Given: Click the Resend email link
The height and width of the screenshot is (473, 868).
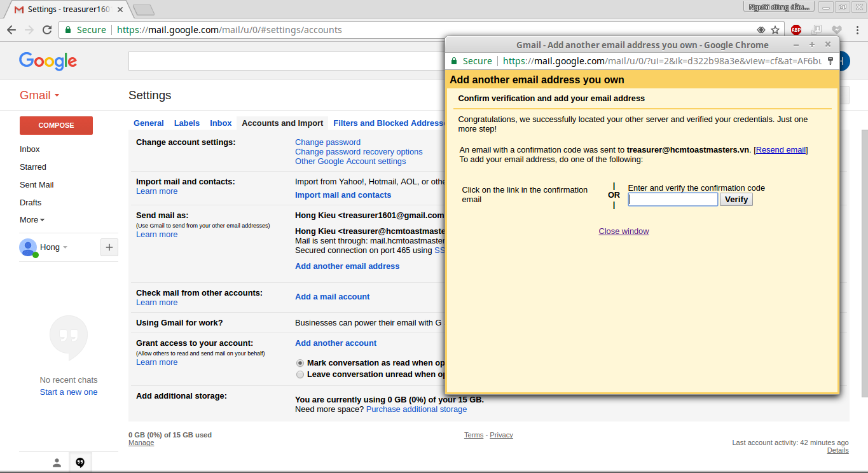Looking at the screenshot, I should click(x=780, y=150).
